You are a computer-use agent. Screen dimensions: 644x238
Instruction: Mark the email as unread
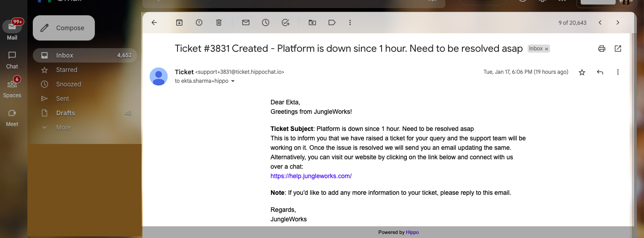click(x=246, y=22)
